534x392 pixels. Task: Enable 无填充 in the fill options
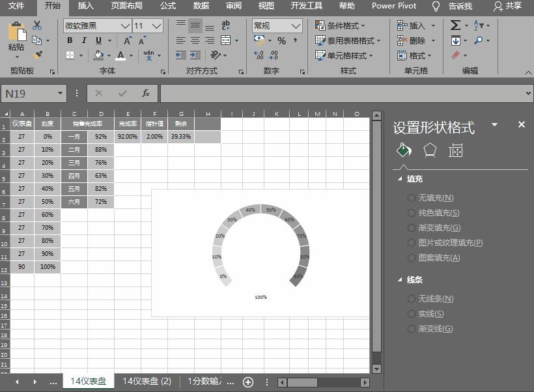tap(430, 197)
